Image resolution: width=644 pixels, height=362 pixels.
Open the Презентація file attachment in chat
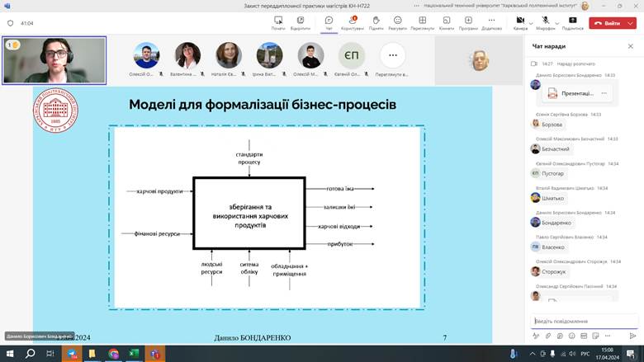[578, 93]
